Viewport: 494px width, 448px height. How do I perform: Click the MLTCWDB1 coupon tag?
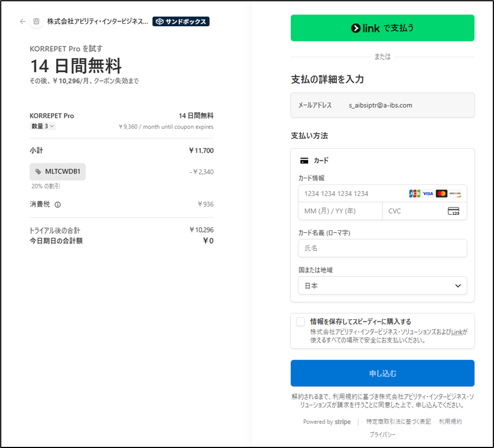click(58, 172)
